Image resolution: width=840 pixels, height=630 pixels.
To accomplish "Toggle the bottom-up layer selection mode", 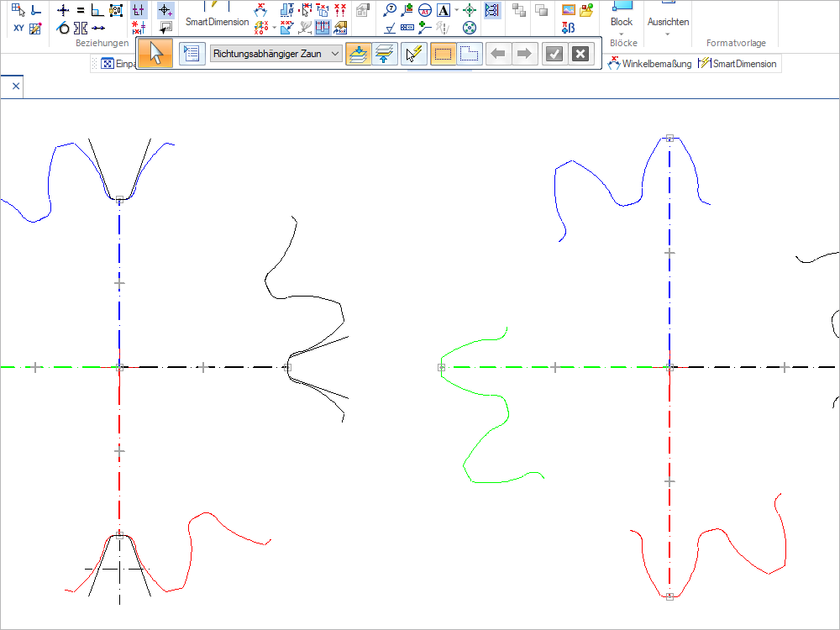I will [x=385, y=54].
